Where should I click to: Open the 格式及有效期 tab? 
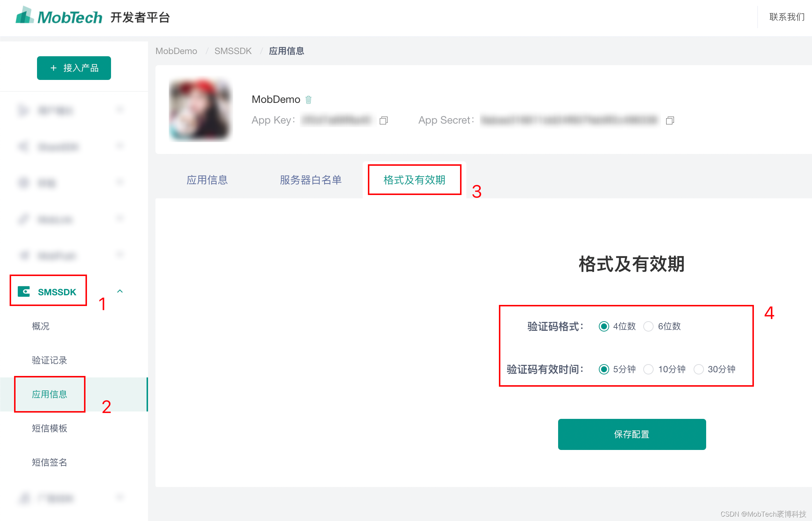(x=415, y=180)
